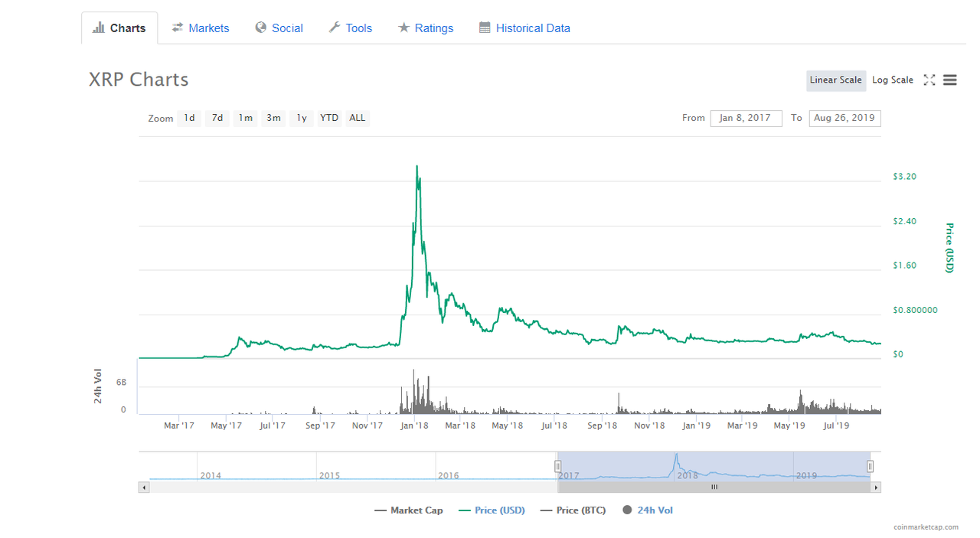Click 2016 in the navigator timeline
The image size is (980, 538).
pyautogui.click(x=449, y=475)
